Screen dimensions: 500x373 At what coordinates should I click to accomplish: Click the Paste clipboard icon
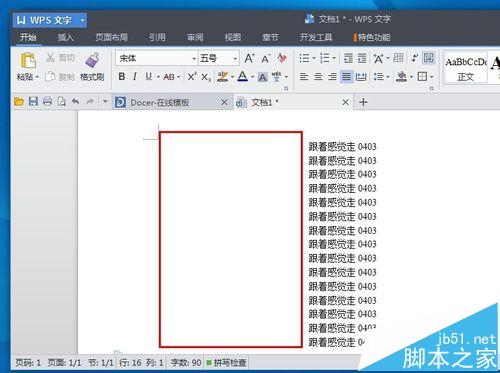28,61
